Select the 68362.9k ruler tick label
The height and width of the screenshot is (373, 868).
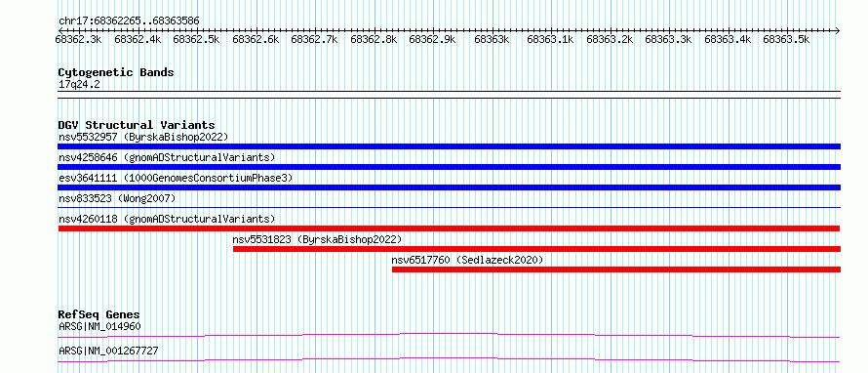click(x=432, y=39)
